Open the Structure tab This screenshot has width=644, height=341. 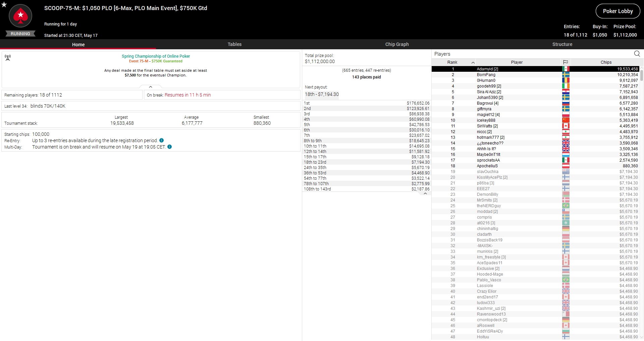(x=562, y=44)
